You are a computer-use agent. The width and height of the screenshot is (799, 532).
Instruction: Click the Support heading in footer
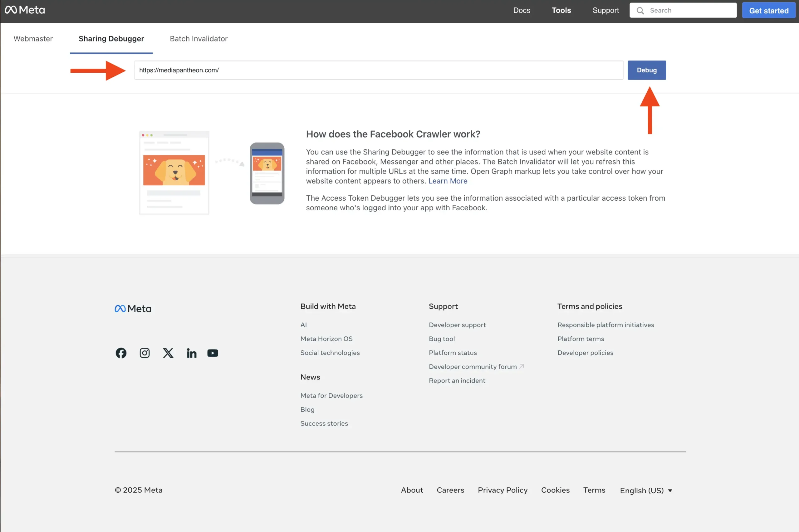(443, 306)
